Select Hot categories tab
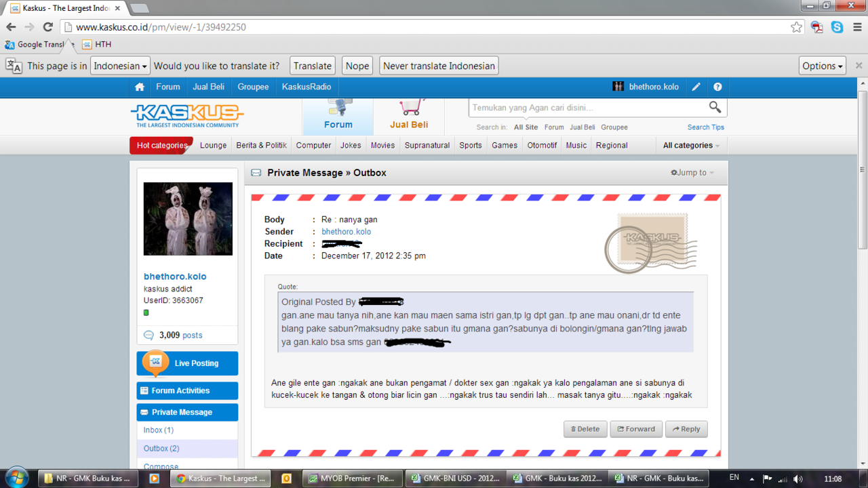The height and width of the screenshot is (488, 868). pos(161,145)
